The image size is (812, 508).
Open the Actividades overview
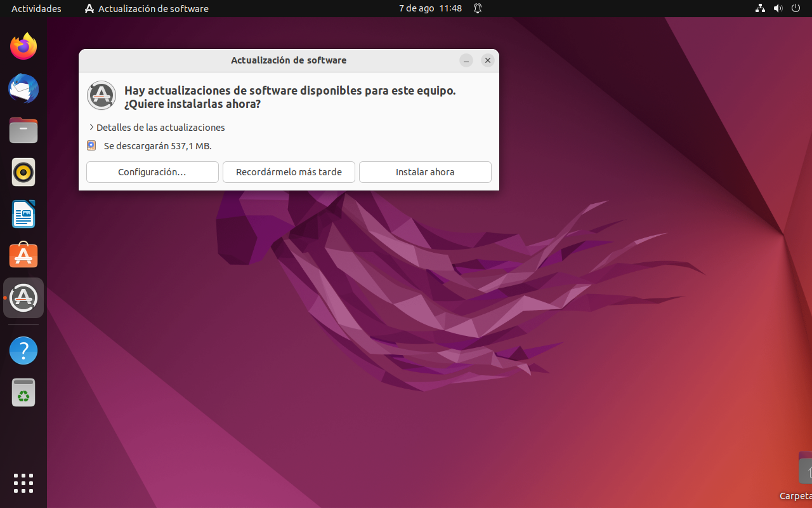36,8
